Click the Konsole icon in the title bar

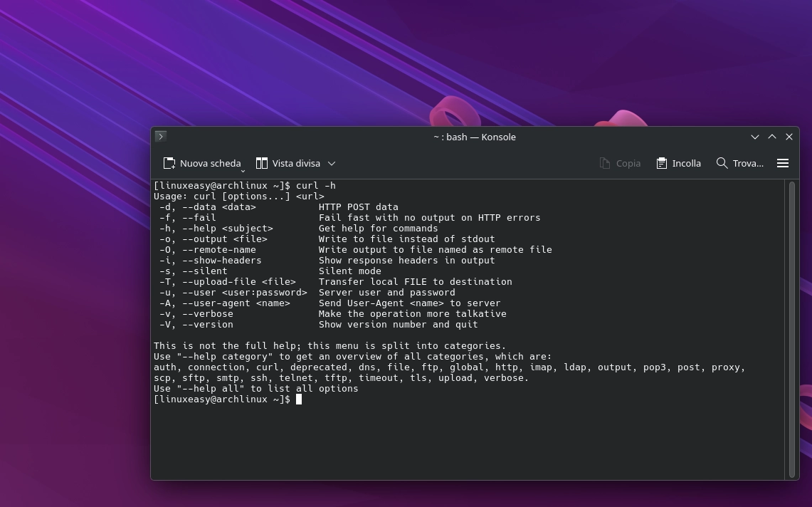tap(161, 136)
